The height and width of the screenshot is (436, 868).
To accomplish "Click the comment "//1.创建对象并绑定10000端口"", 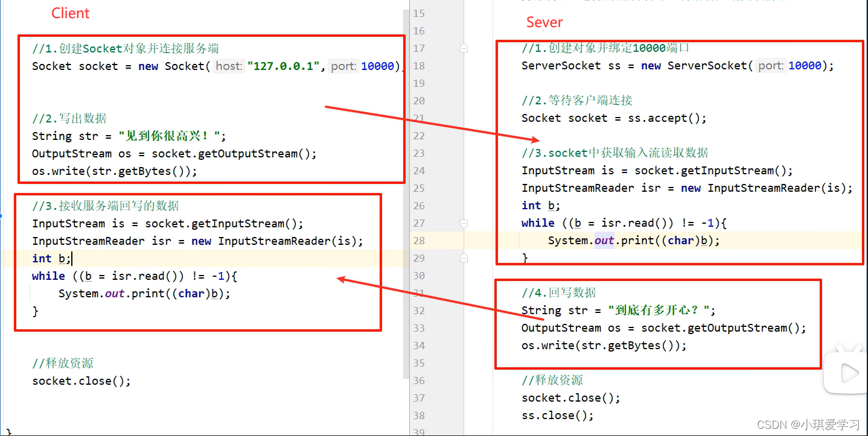I will [x=605, y=48].
